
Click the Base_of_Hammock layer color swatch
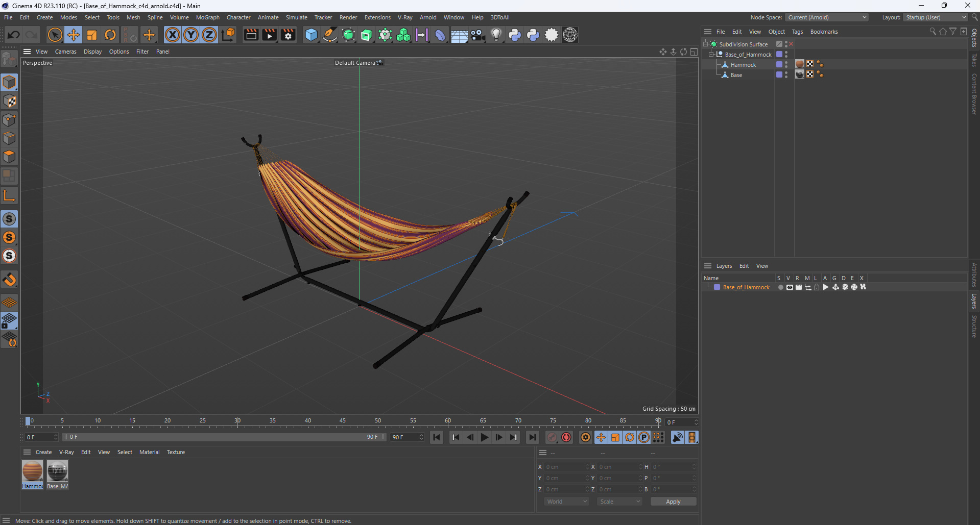click(717, 287)
